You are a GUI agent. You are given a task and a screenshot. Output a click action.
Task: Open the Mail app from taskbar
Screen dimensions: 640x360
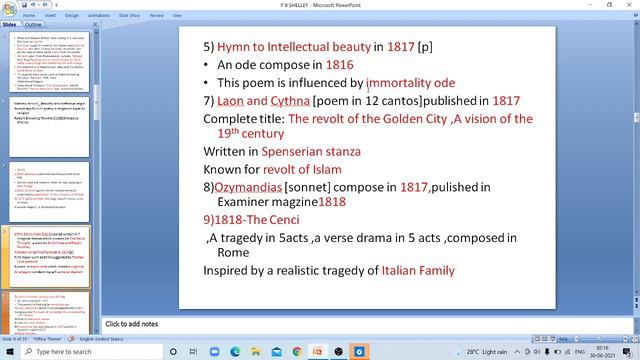(x=277, y=352)
